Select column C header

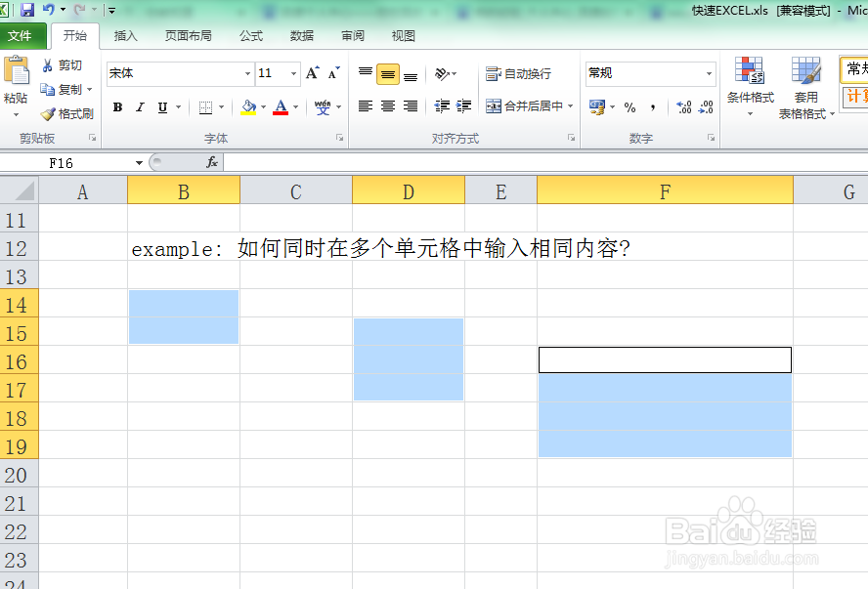296,190
